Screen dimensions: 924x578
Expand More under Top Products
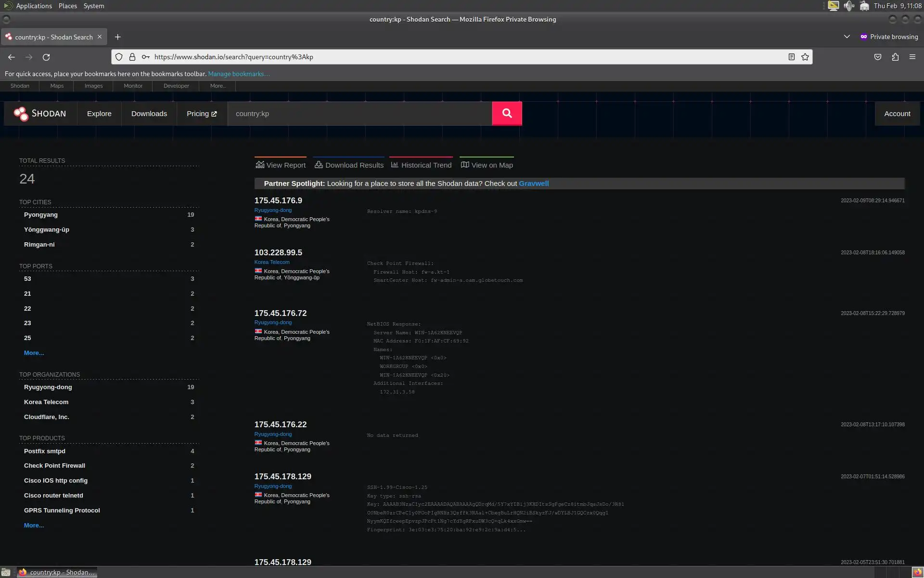pos(34,525)
